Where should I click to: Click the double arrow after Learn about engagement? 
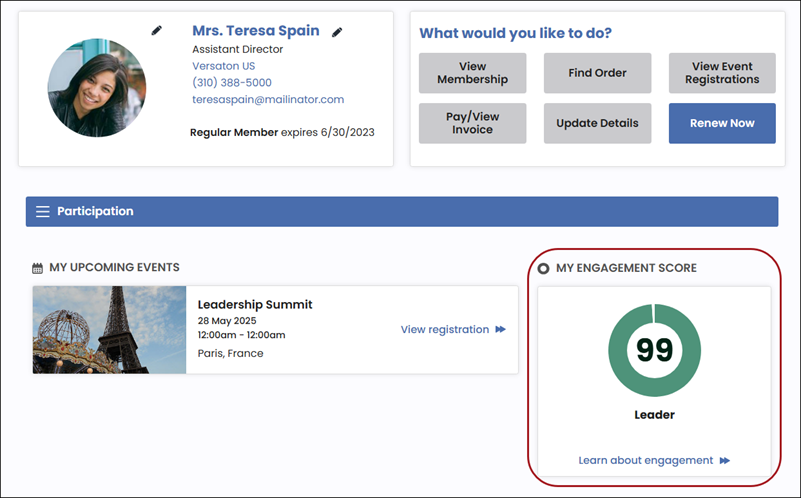pos(725,461)
